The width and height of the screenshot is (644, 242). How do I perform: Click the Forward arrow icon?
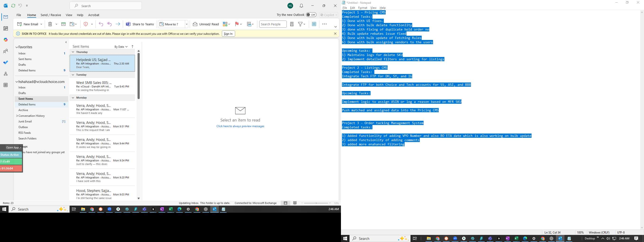(118, 24)
